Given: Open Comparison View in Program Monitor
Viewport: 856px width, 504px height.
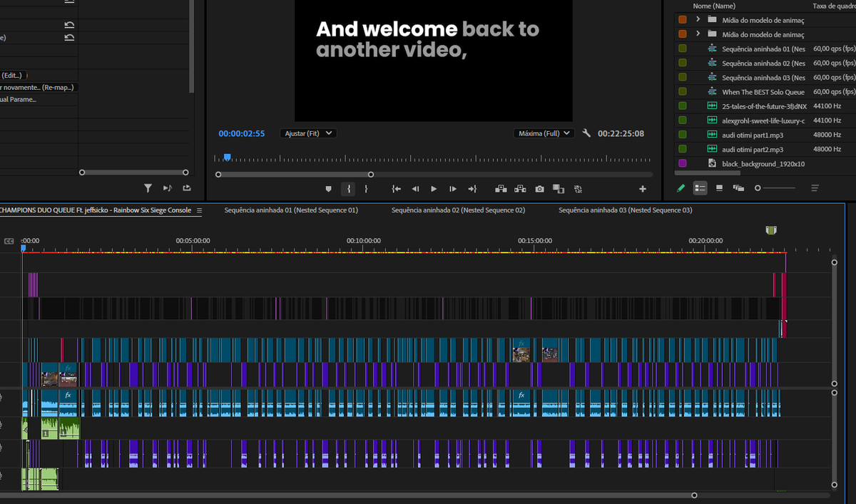Looking at the screenshot, I should pyautogui.click(x=559, y=189).
